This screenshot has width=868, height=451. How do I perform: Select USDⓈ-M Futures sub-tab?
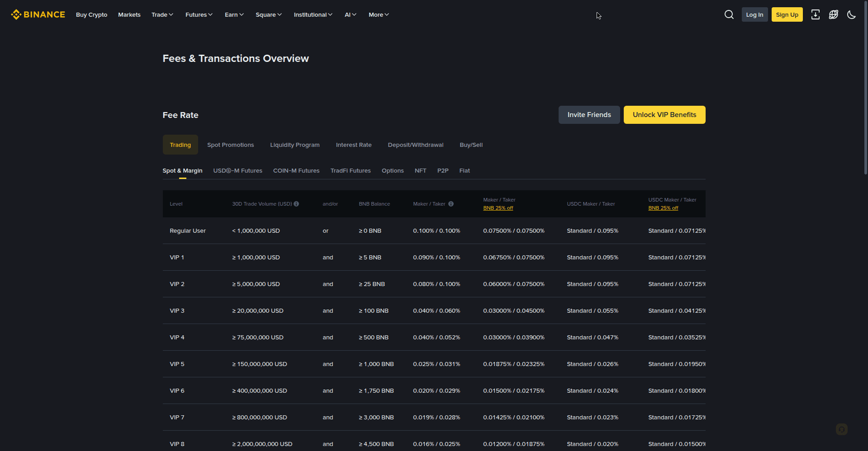[238, 170]
